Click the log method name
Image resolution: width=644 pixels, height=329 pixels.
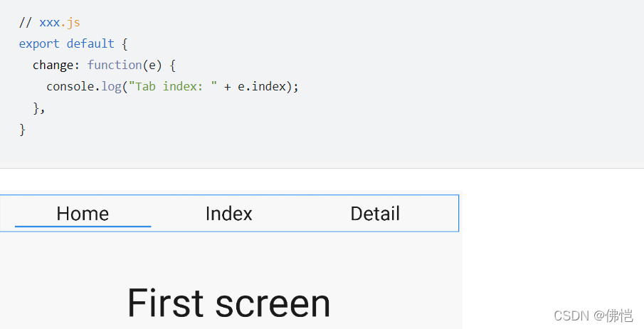point(111,87)
